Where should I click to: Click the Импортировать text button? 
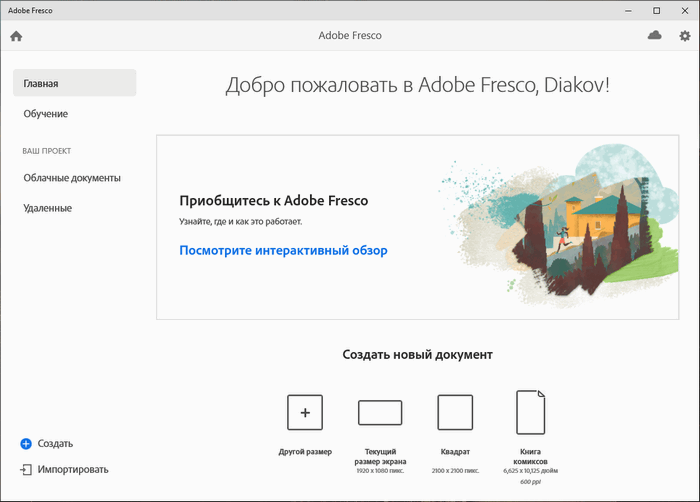coord(73,469)
